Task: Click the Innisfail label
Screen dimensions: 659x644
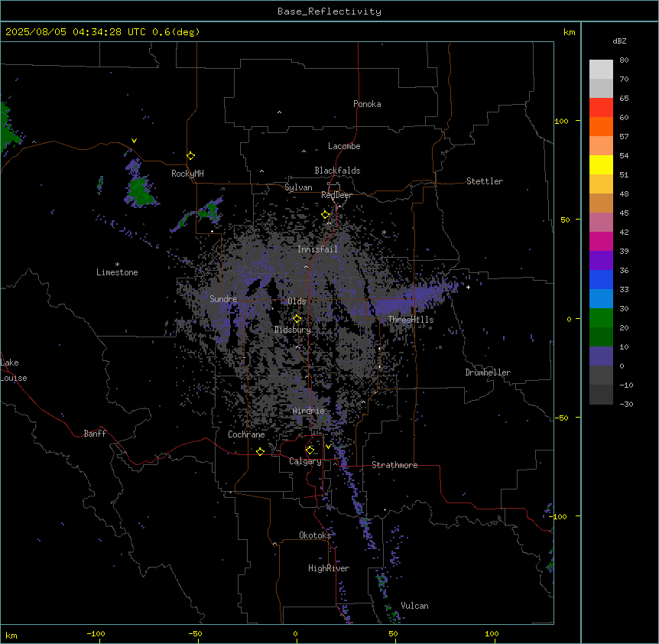Action: coord(317,249)
